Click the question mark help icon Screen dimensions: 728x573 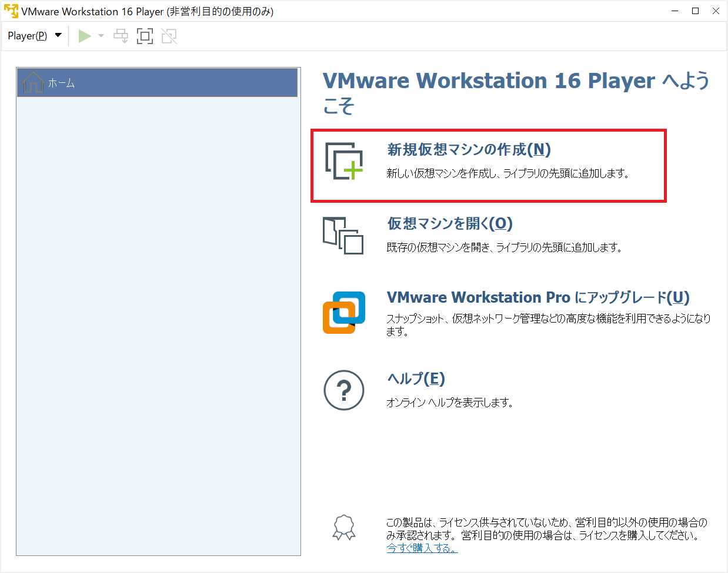(x=344, y=390)
